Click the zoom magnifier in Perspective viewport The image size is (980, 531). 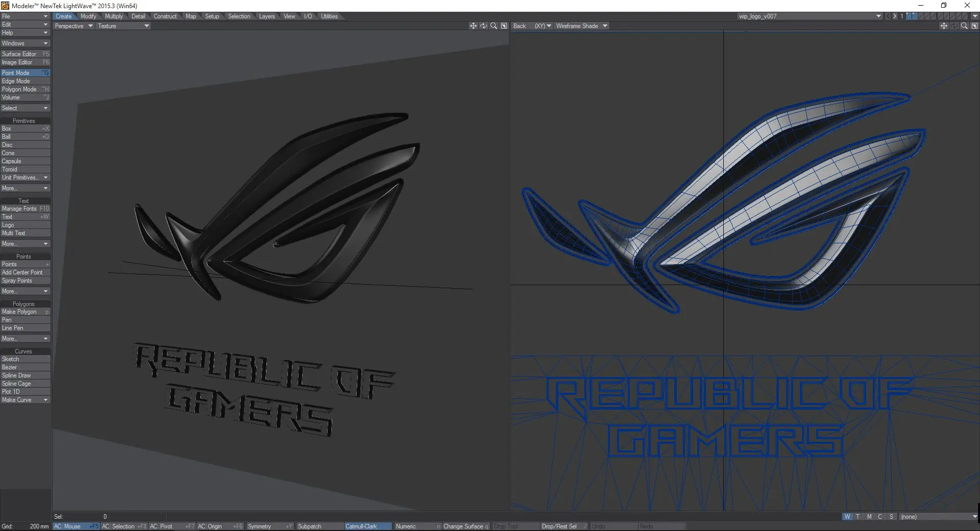click(494, 26)
